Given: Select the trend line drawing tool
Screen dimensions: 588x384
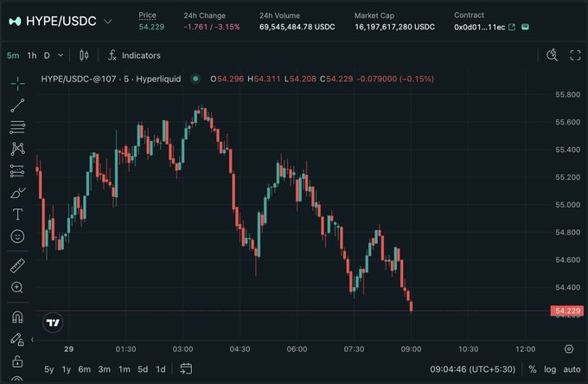Looking at the screenshot, I should click(17, 106).
